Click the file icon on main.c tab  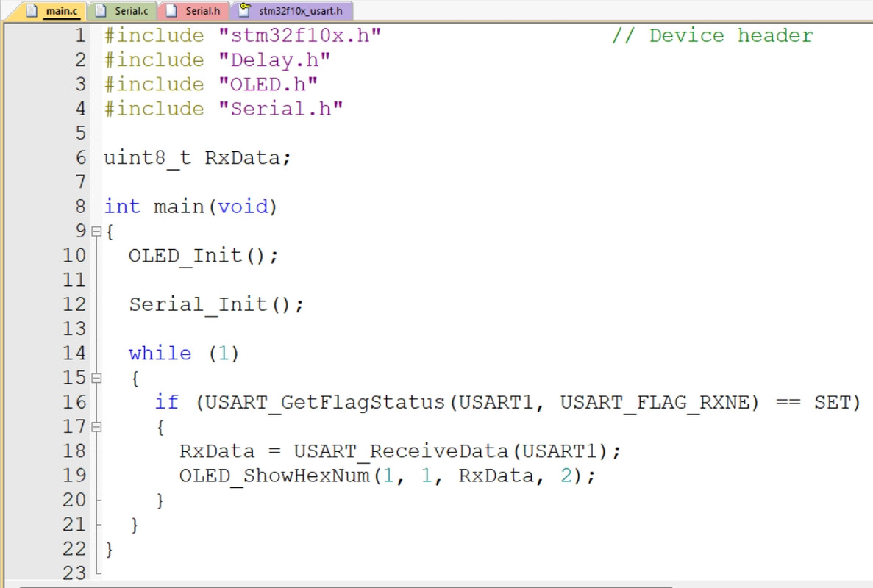pyautogui.click(x=32, y=11)
